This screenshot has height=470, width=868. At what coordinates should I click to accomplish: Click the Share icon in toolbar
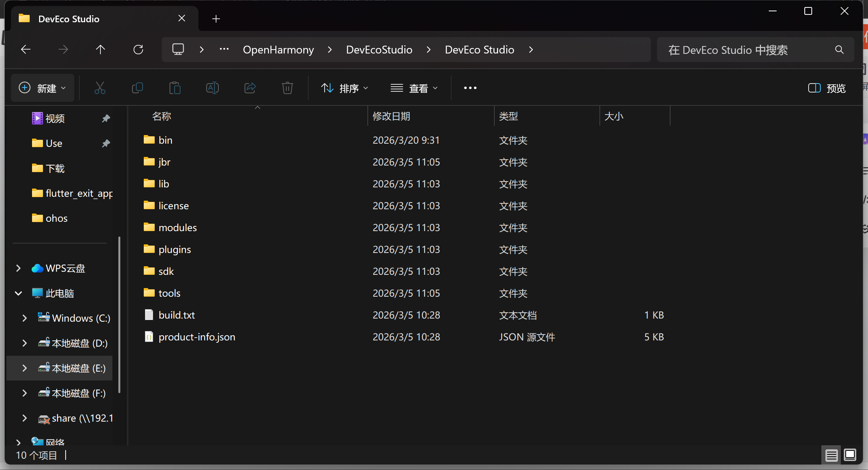(x=250, y=88)
